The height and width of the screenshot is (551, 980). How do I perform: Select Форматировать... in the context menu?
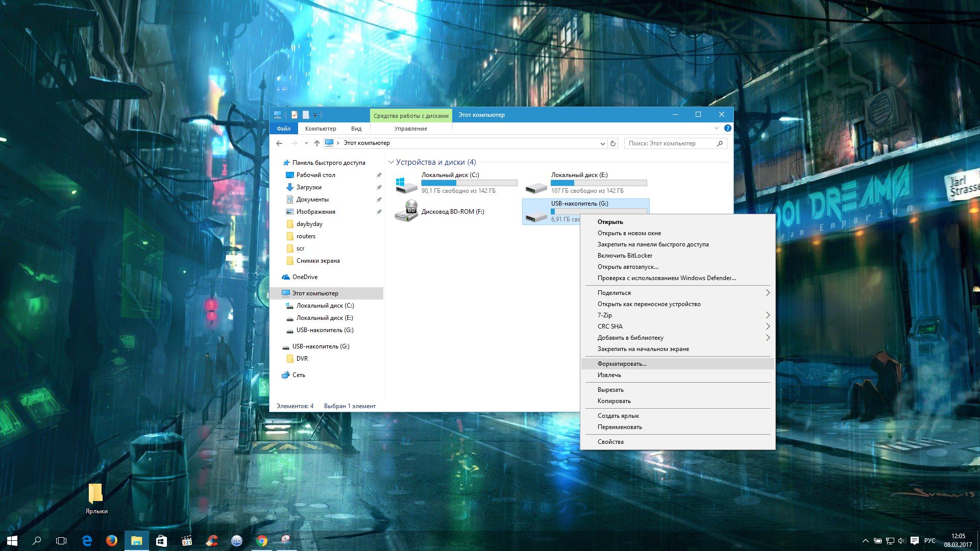(x=677, y=364)
